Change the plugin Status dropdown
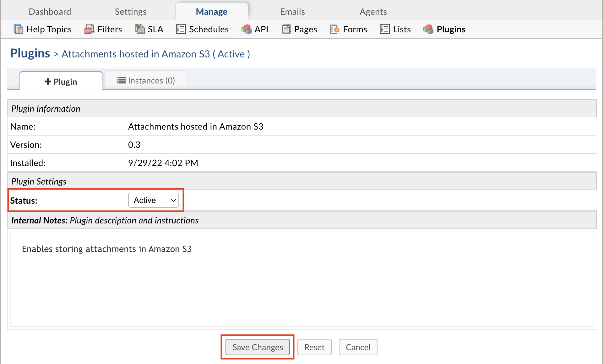Screen dimensions: 603x364 click(x=154, y=200)
